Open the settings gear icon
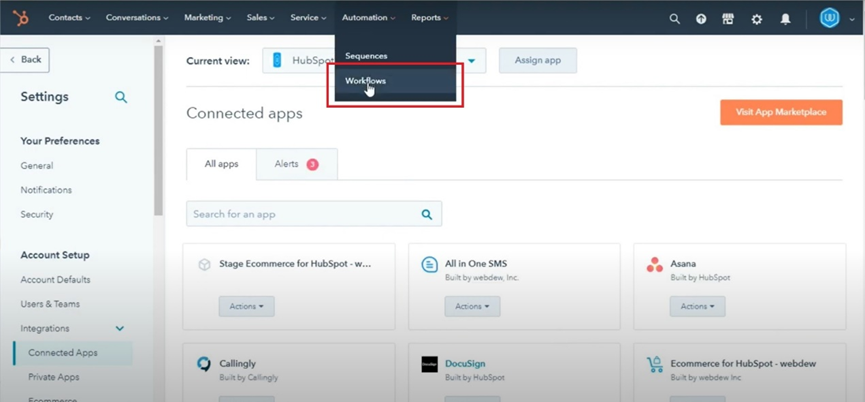This screenshot has height=402, width=865. point(757,19)
